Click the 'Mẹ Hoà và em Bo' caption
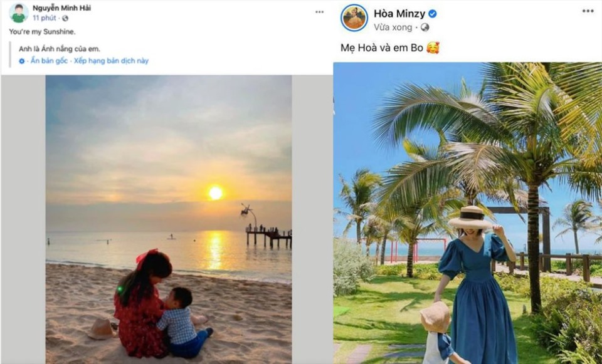This screenshot has height=364, width=602. [380, 48]
